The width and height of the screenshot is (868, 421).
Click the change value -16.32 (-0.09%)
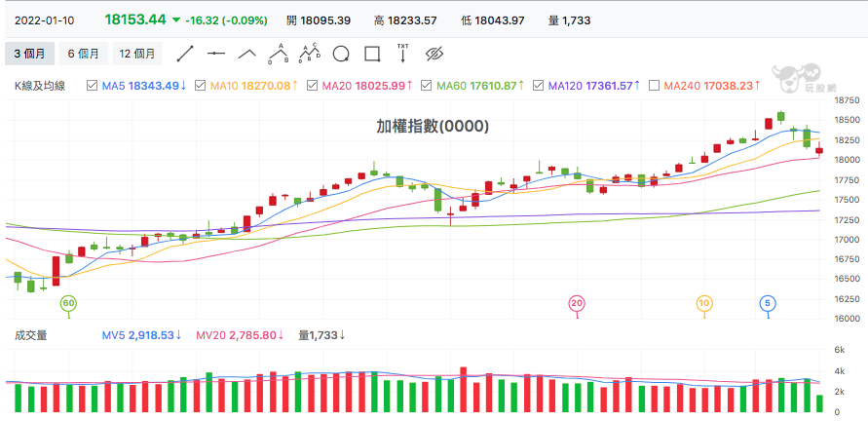(226, 21)
